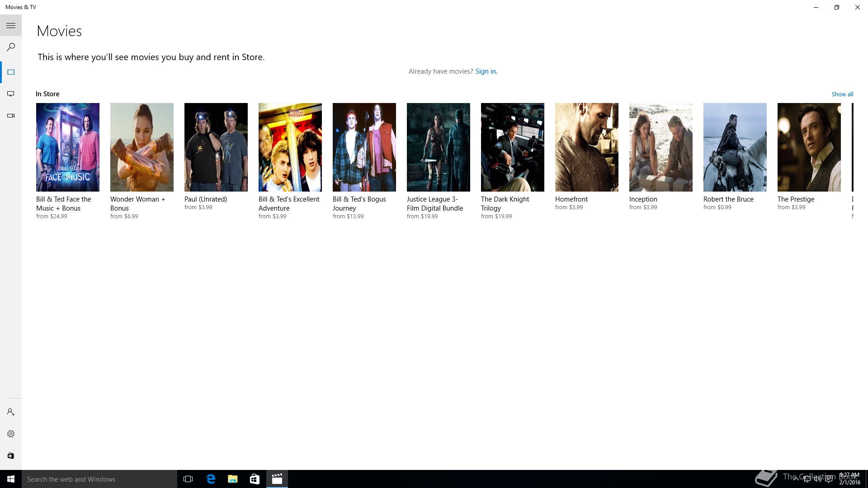Open The Dark Knight Trilogy poster
This screenshot has height=488, width=868.
coord(513,147)
